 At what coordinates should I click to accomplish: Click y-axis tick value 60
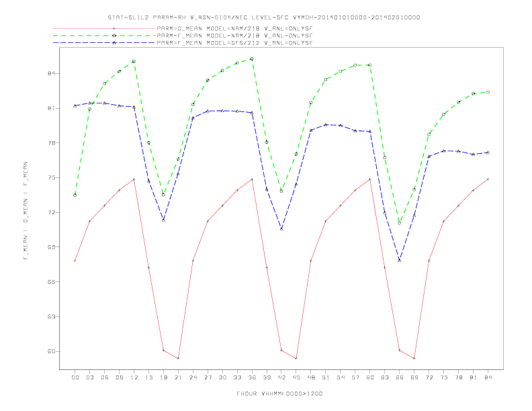[x=51, y=351]
